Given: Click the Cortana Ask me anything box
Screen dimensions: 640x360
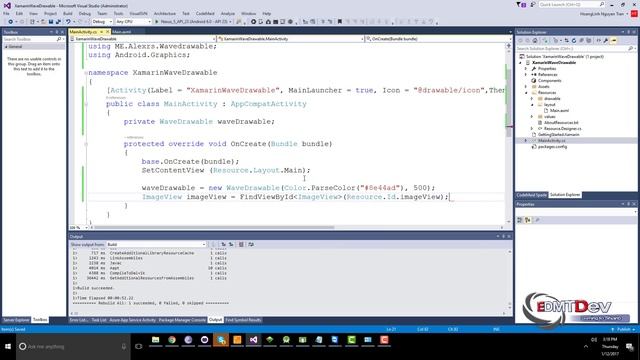Looking at the screenshot, I should tap(73, 347).
